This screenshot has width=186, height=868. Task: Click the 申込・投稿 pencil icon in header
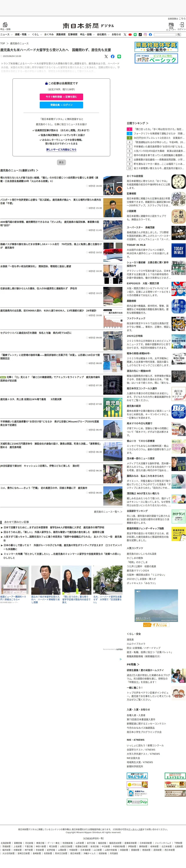pyautogui.click(x=5, y=25)
